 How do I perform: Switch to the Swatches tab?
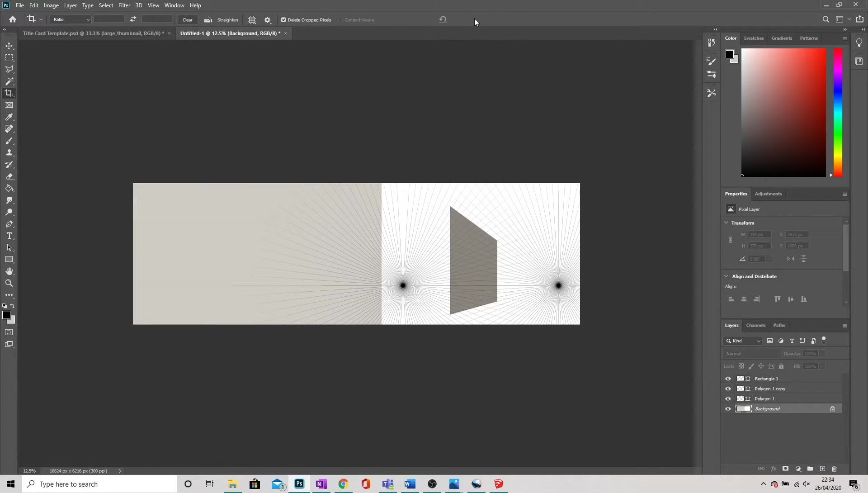754,38
